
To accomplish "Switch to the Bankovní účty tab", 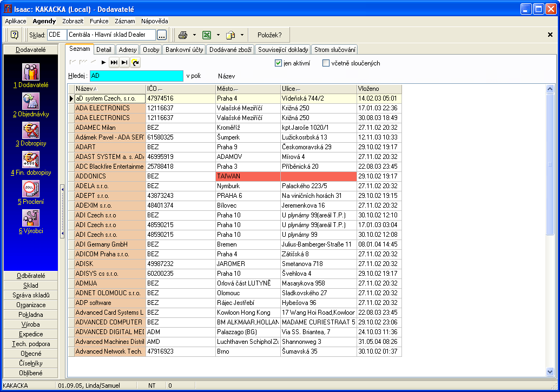I will tap(185, 50).
